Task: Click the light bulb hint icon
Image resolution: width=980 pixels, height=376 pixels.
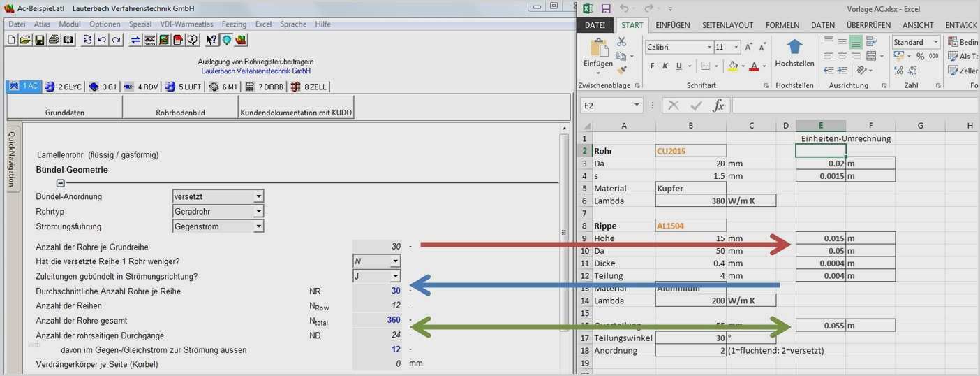Action: (226, 40)
